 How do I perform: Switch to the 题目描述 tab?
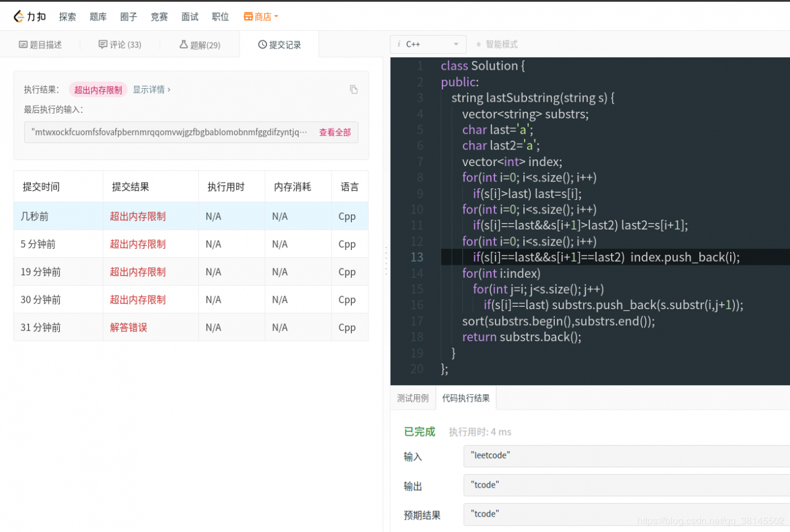pyautogui.click(x=41, y=44)
